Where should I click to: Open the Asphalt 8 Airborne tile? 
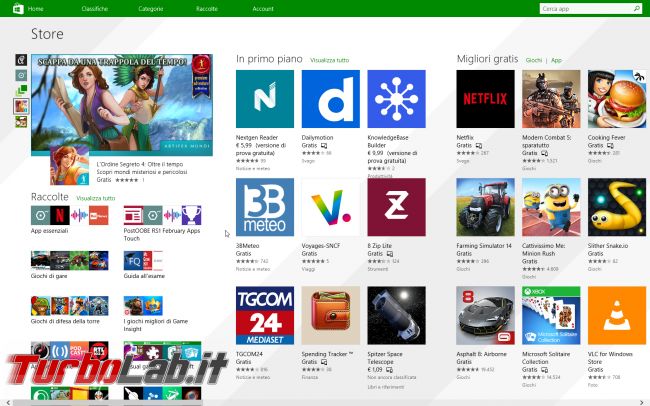tap(485, 315)
